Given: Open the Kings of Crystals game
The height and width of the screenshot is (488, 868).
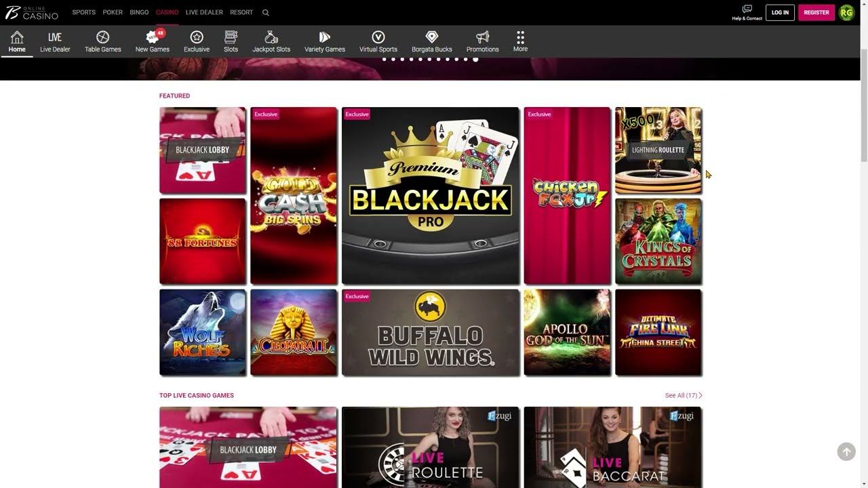Looking at the screenshot, I should [x=658, y=241].
